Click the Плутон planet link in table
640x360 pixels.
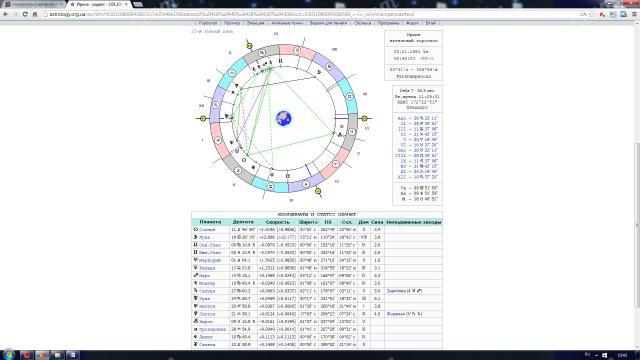pos(207,314)
